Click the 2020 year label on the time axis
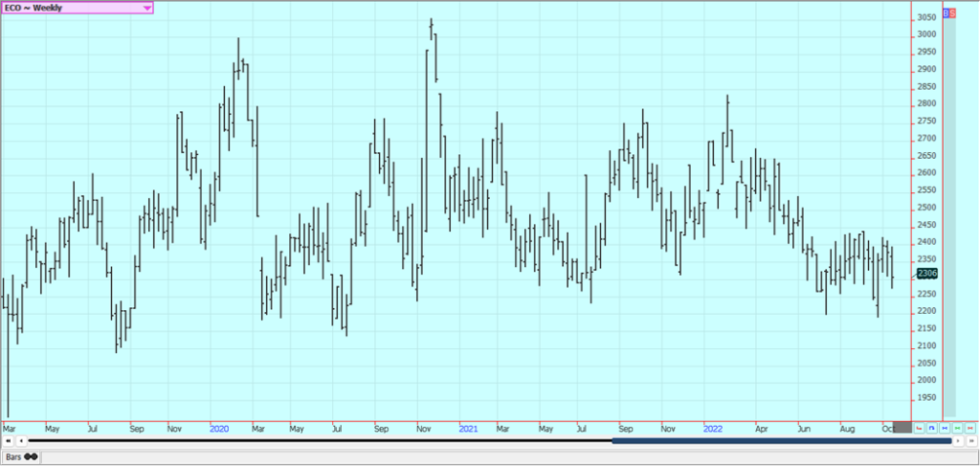Screen dimensions: 980x466 coord(219,429)
